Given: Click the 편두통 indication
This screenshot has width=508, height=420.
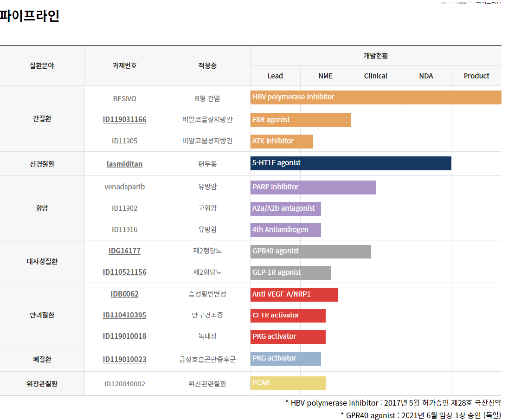Looking at the screenshot, I should [207, 164].
